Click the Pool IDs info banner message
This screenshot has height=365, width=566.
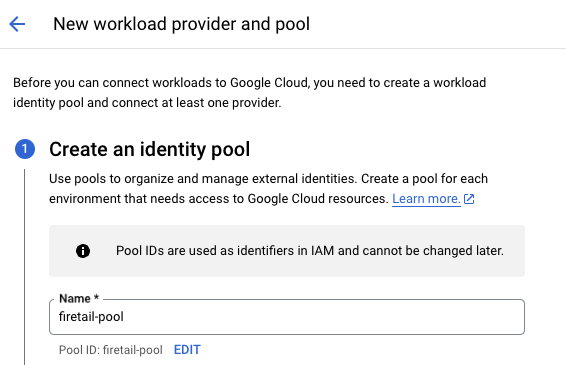click(310, 251)
